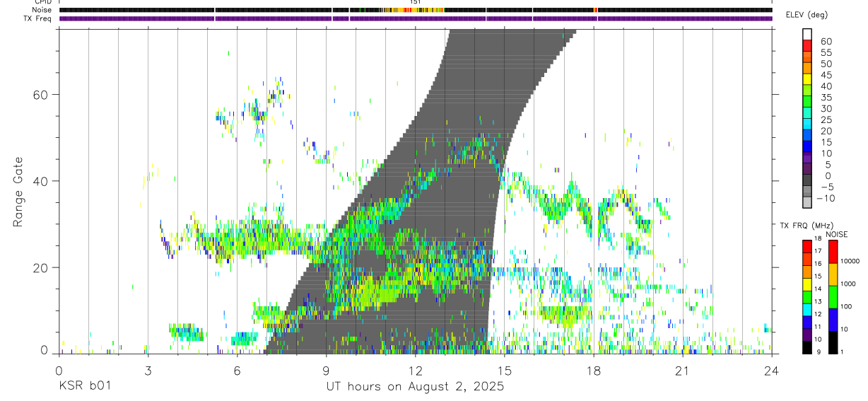868x401 pixels.
Task: Click the '60' tick label on the Range Gate axis
Action: coord(41,95)
